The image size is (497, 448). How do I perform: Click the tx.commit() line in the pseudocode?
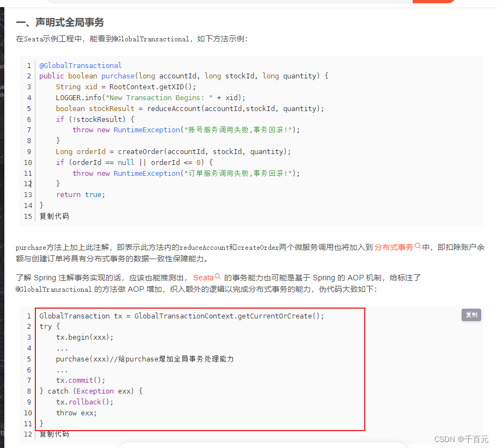click(80, 380)
